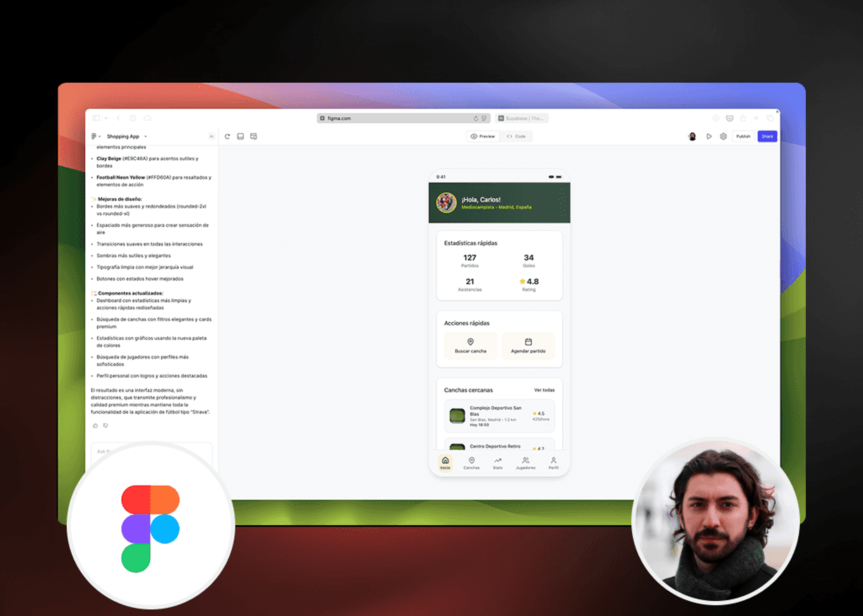Click the Clay Beige bullet text
This screenshot has height=616, width=863.
[x=147, y=162]
